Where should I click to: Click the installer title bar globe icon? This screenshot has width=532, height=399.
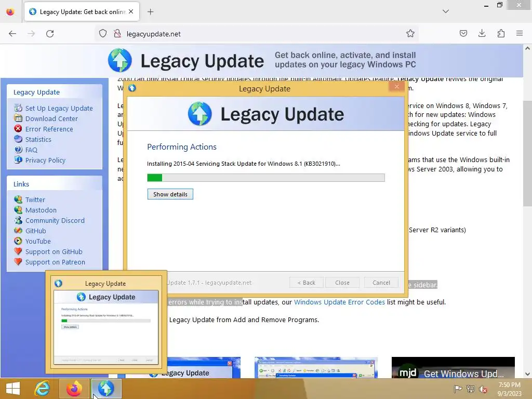[132, 88]
